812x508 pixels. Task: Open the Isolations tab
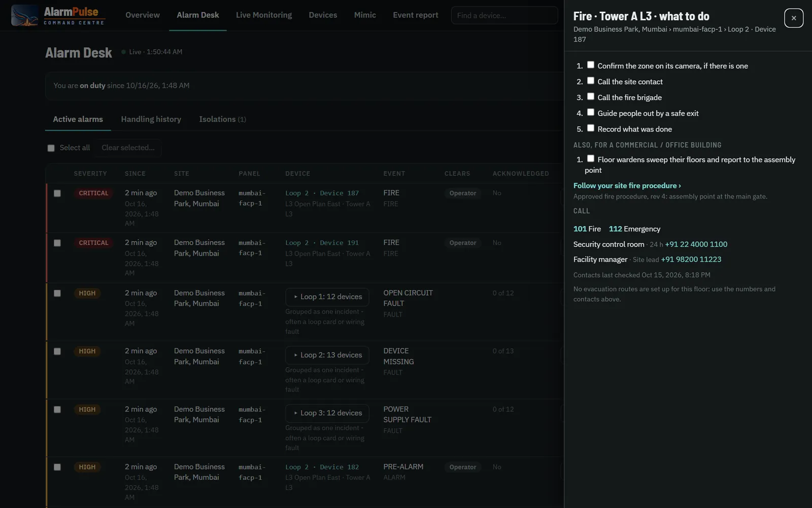pos(222,119)
